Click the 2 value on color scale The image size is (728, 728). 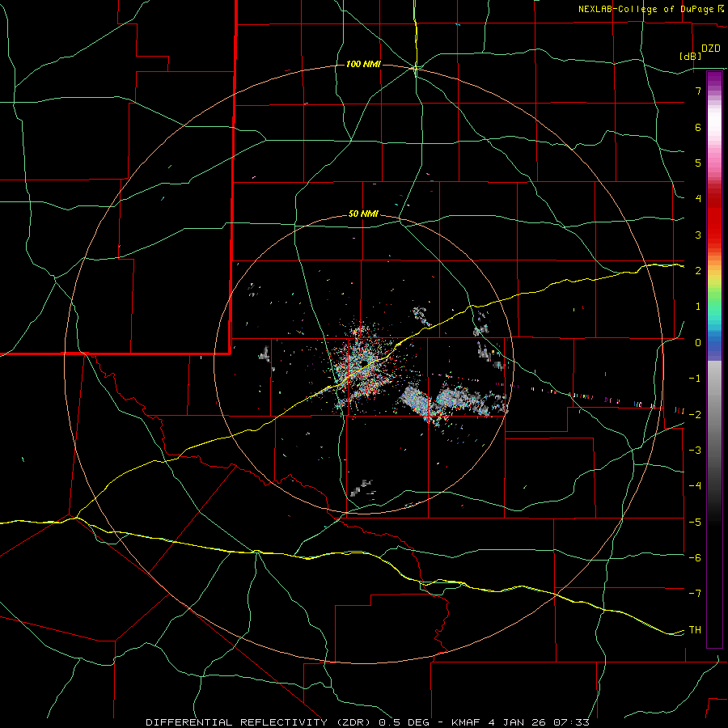(x=698, y=271)
